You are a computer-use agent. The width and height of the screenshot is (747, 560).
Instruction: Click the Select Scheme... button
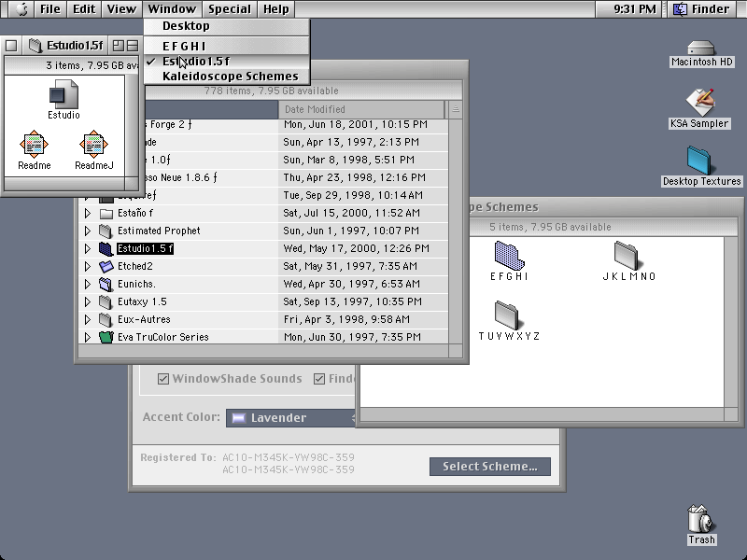(x=489, y=467)
